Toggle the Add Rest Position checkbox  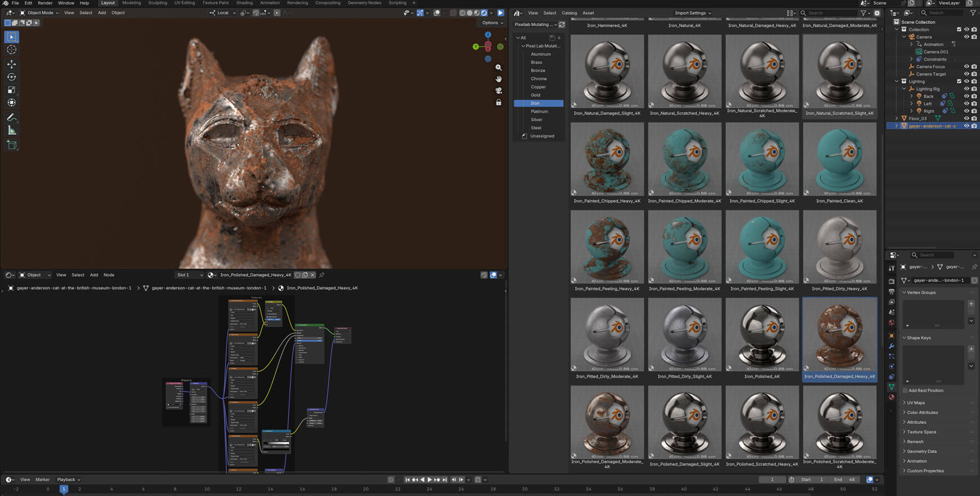pyautogui.click(x=905, y=391)
